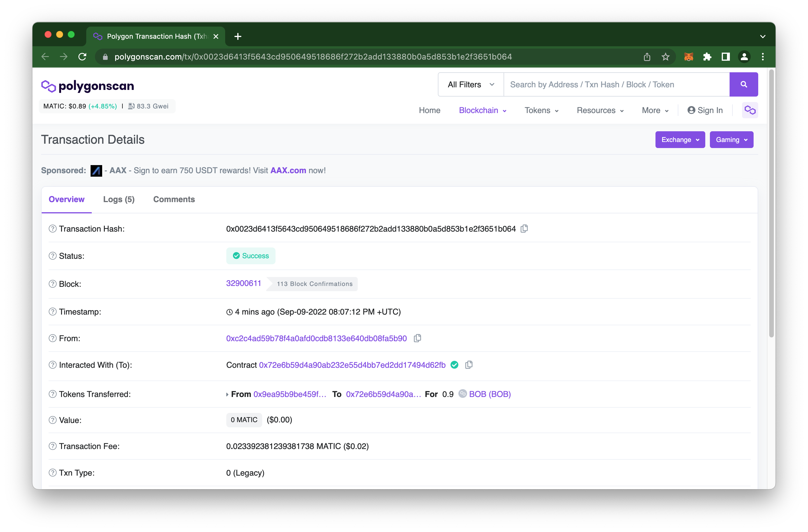Copy the contract address icon

point(469,365)
